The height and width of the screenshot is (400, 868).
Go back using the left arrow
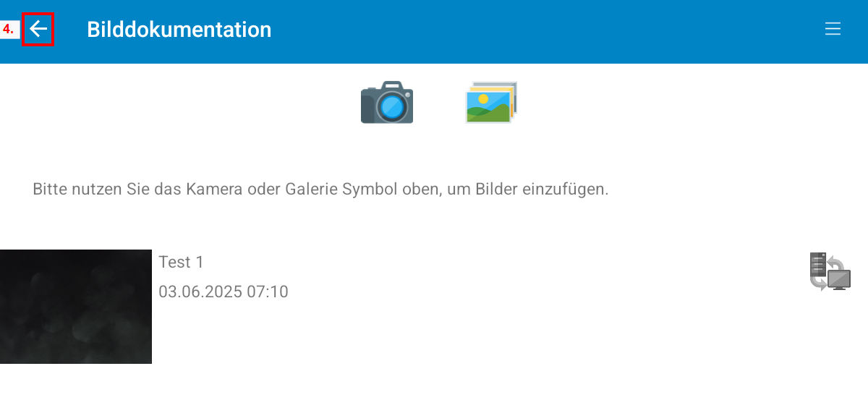coord(38,30)
